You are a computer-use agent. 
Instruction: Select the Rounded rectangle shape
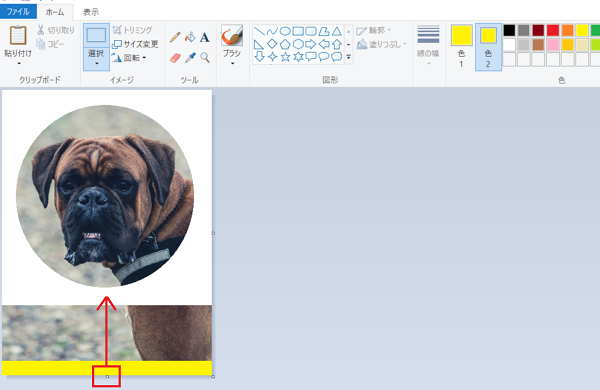311,31
